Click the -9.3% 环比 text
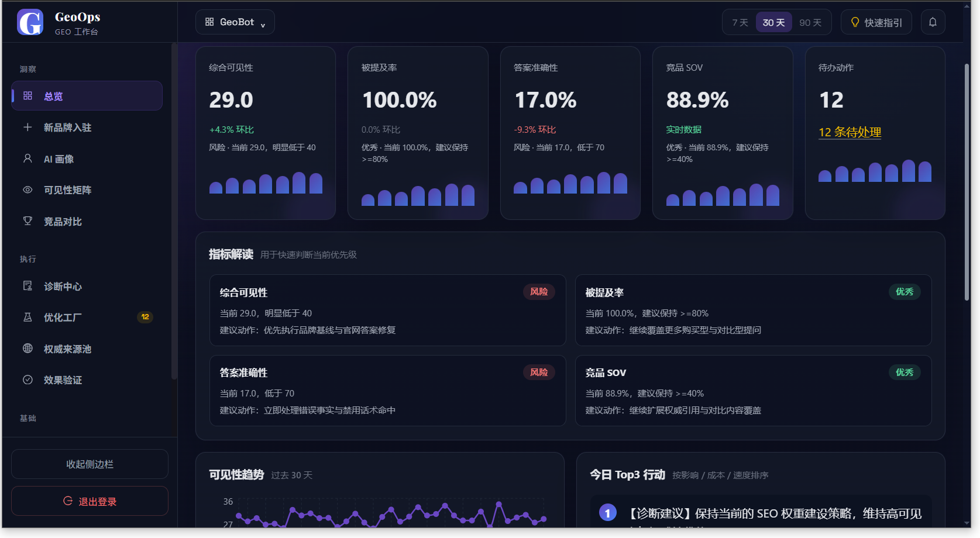Screen dimensions: 980x538 [535, 130]
